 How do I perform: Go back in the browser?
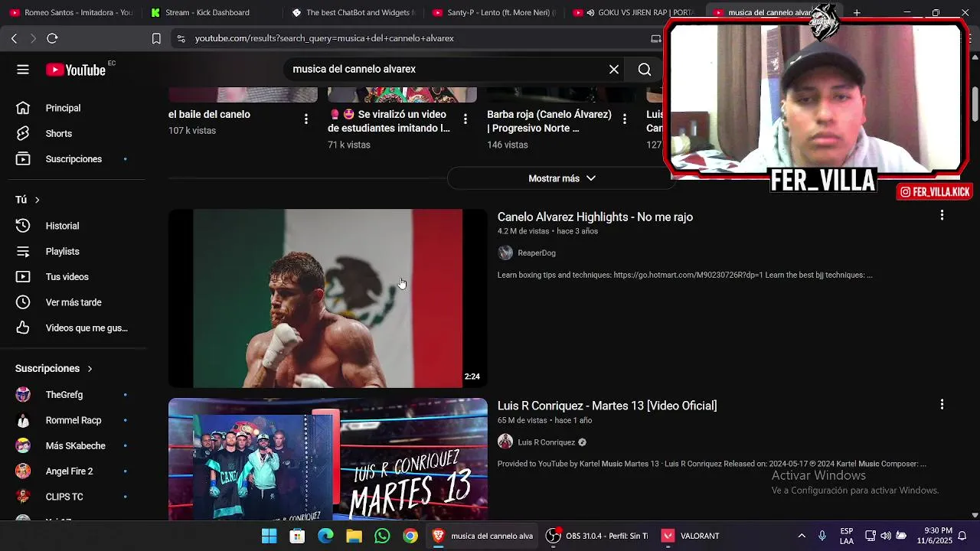coord(14,38)
